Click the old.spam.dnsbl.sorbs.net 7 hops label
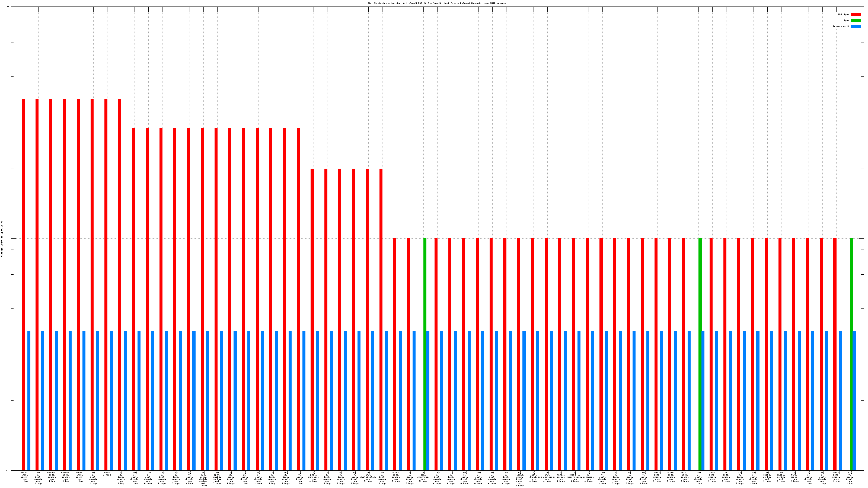 pos(203,479)
